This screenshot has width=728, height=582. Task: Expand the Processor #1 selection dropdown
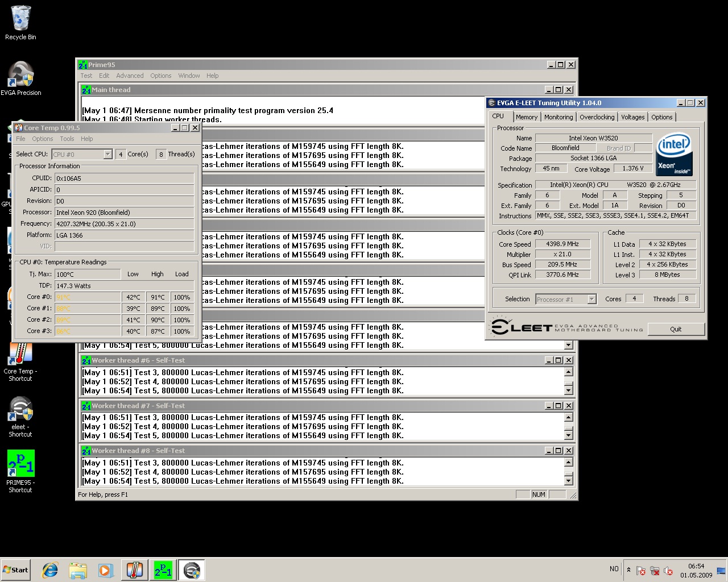click(x=591, y=299)
